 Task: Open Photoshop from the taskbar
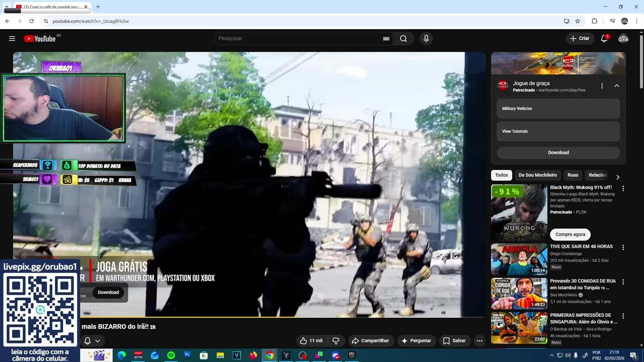coord(187,355)
